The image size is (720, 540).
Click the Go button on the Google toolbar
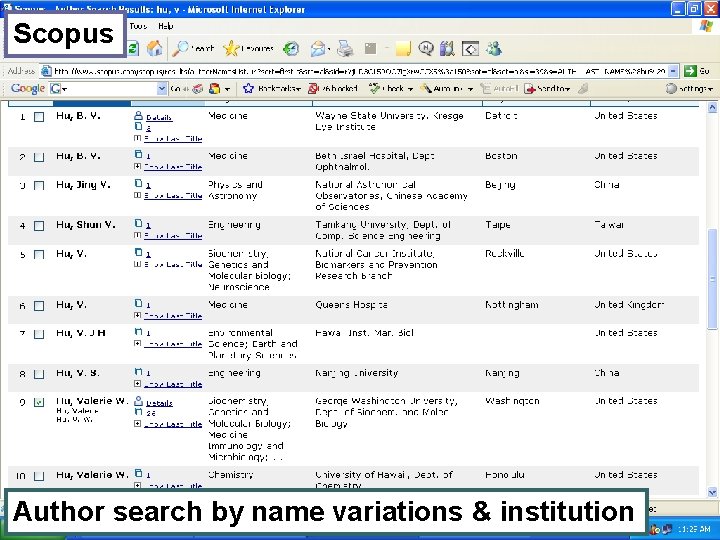pyautogui.click(x=178, y=88)
